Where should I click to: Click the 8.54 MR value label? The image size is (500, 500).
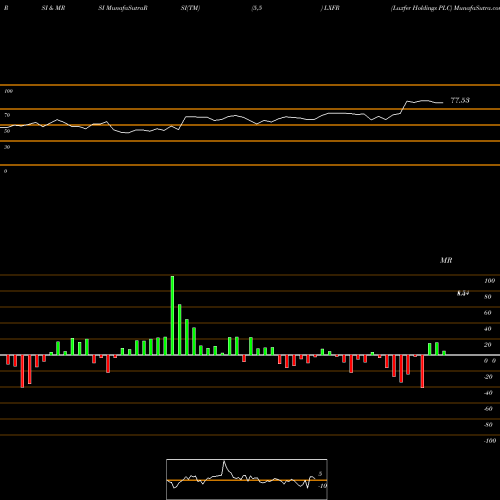463,293
